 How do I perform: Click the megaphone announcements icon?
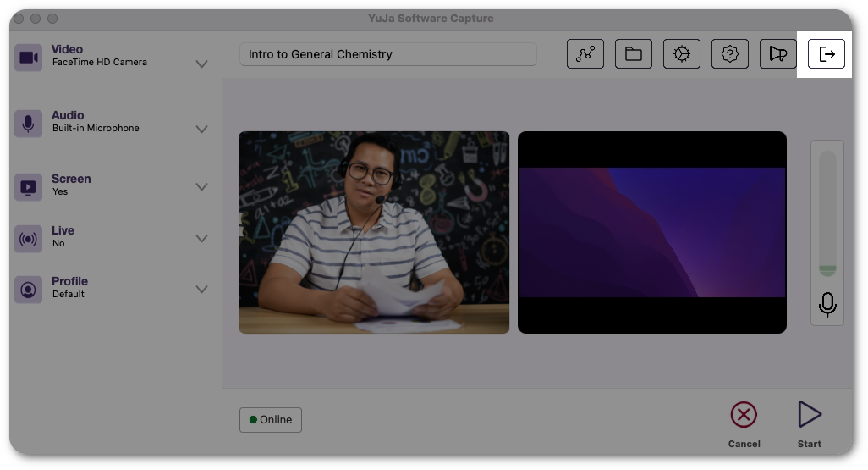pyautogui.click(x=777, y=54)
